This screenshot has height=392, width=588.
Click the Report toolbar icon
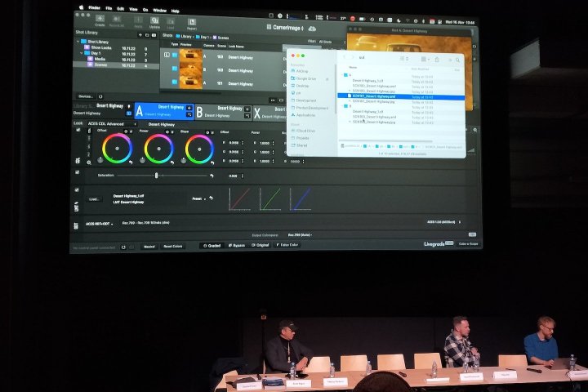pos(192,22)
